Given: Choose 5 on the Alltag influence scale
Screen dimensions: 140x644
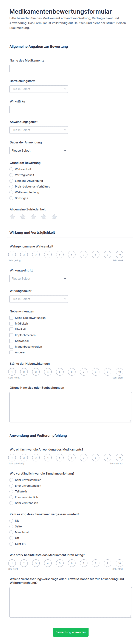Looking at the screenshot, I should tap(60, 563).
